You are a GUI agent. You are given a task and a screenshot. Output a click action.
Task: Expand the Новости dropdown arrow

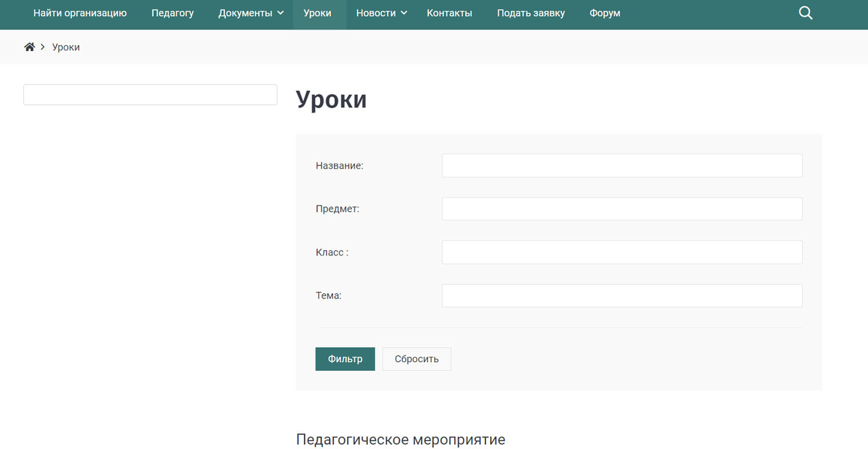[404, 13]
